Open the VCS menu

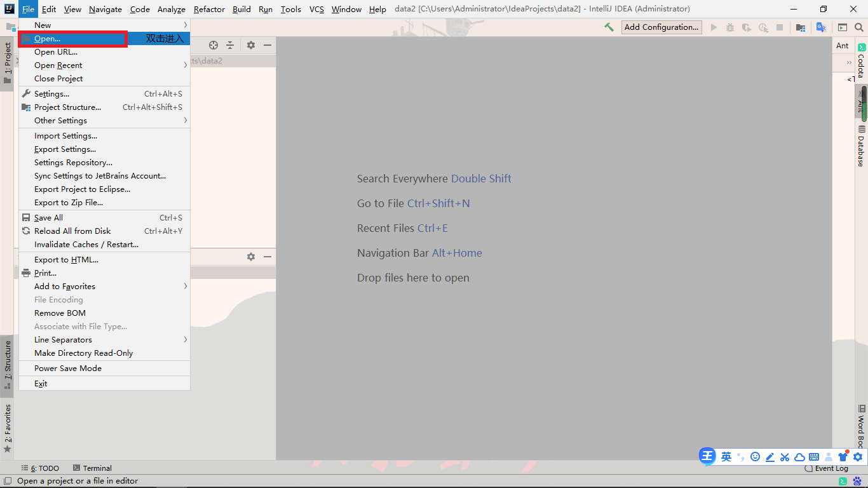[316, 9]
